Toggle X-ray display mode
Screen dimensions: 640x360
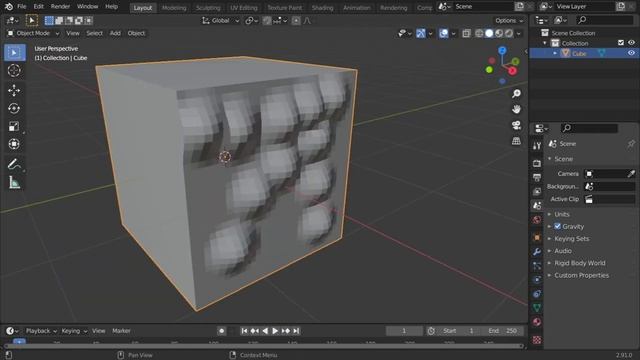[466, 33]
